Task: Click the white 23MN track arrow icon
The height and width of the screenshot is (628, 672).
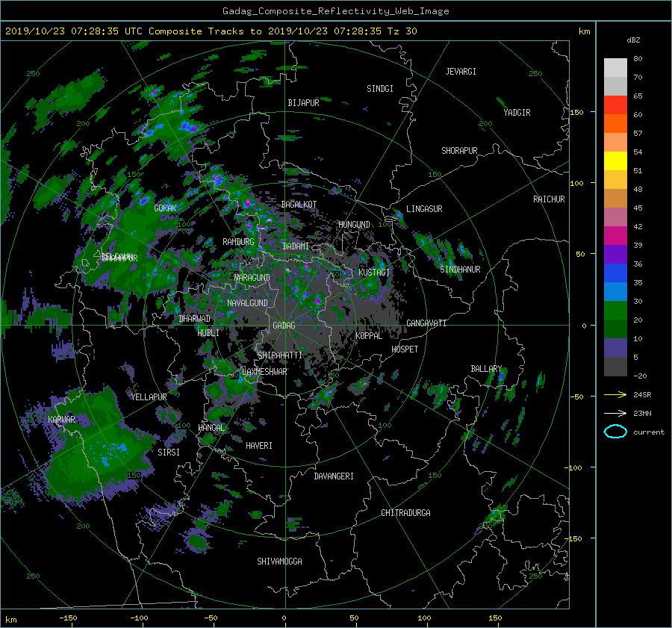Action: (x=615, y=413)
